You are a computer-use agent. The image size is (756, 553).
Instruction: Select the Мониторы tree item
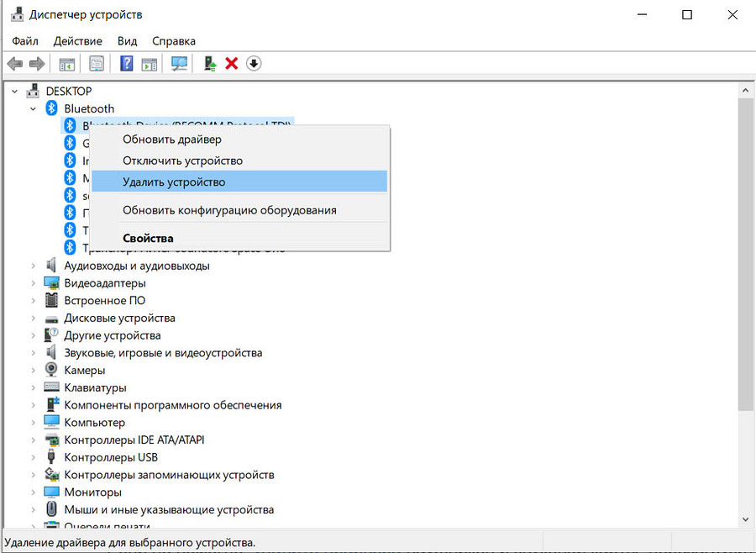[92, 492]
